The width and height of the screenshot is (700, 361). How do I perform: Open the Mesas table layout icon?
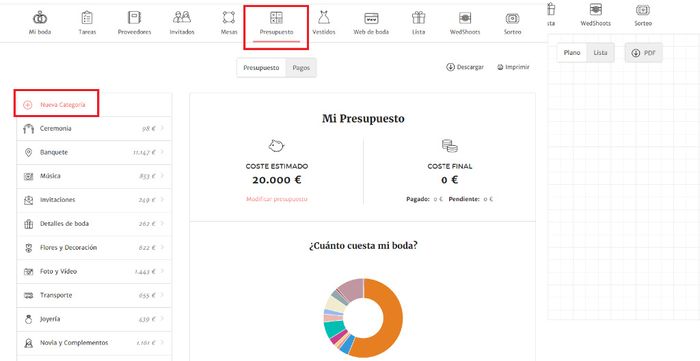[x=229, y=18]
